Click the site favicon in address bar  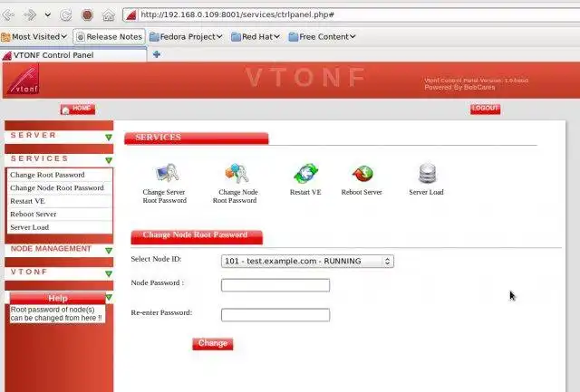130,14
